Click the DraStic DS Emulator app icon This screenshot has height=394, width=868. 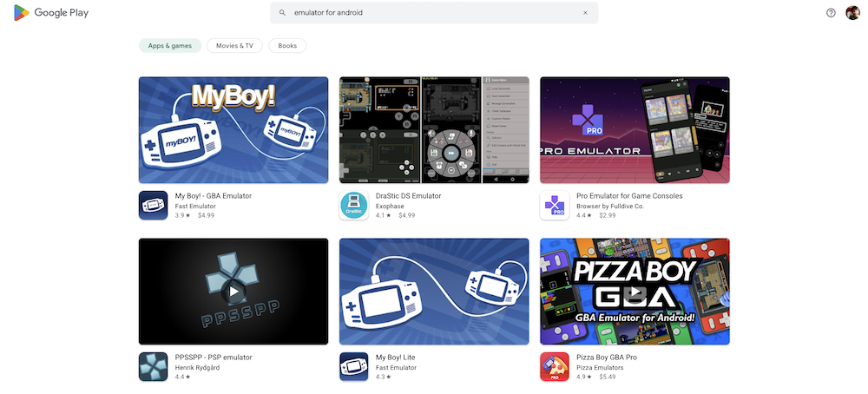pyautogui.click(x=354, y=206)
